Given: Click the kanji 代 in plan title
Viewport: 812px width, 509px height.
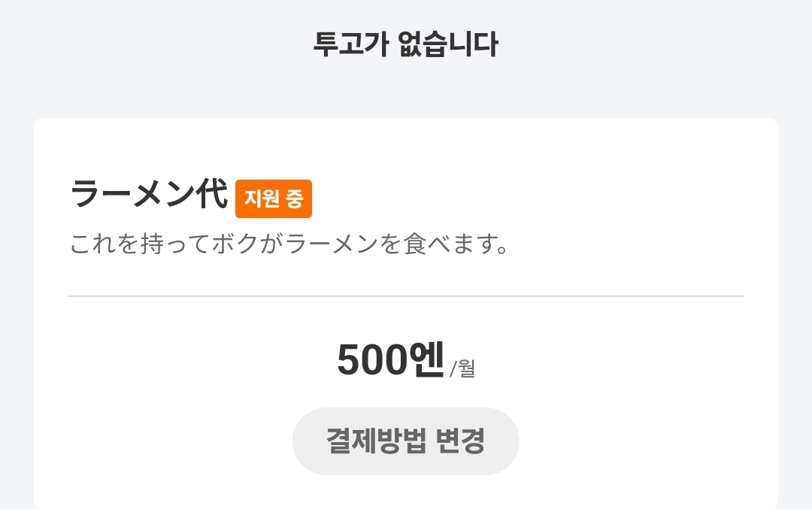Looking at the screenshot, I should pos(211,195).
